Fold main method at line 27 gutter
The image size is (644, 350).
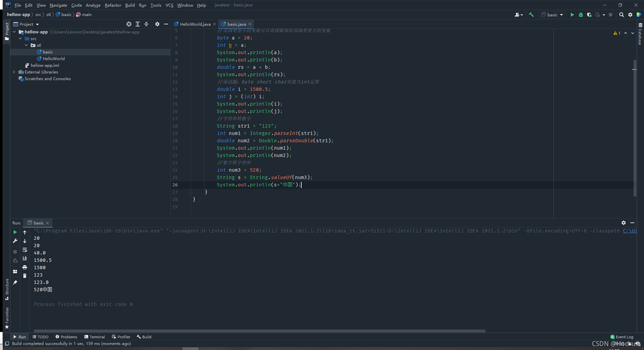pyautogui.click(x=191, y=192)
